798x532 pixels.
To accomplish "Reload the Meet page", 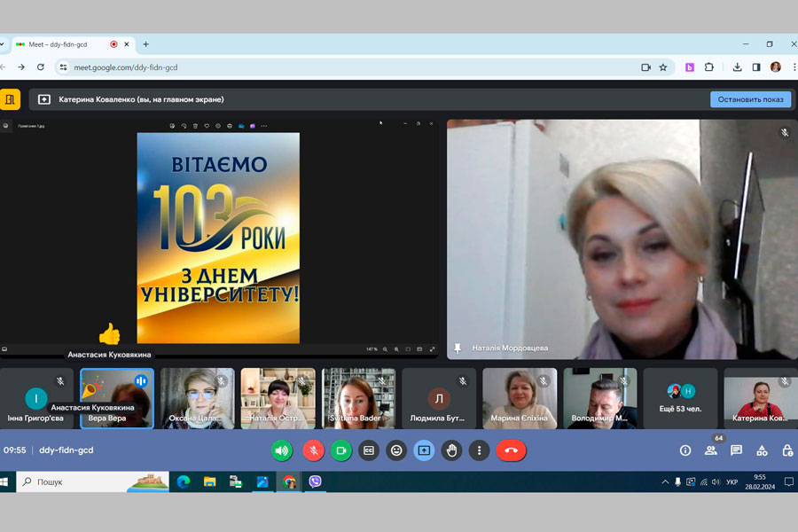I will click(x=41, y=67).
